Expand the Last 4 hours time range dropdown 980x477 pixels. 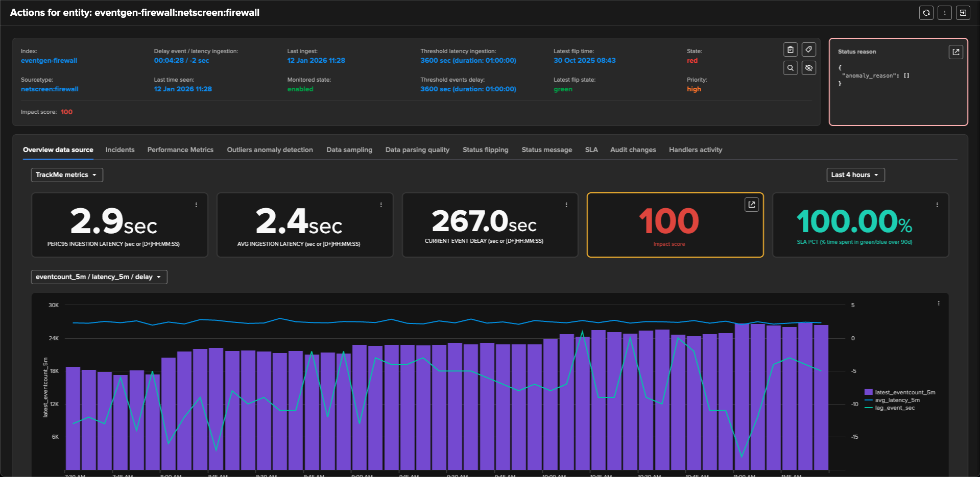(855, 175)
